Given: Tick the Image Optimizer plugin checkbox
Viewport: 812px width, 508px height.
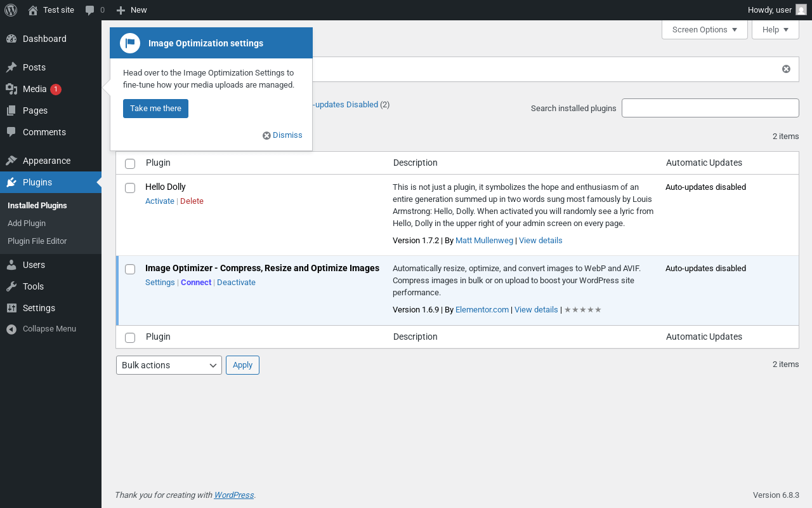Looking at the screenshot, I should [130, 269].
